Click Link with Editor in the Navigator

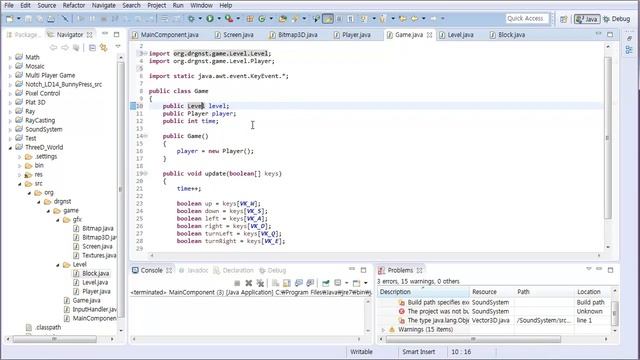(x=104, y=48)
